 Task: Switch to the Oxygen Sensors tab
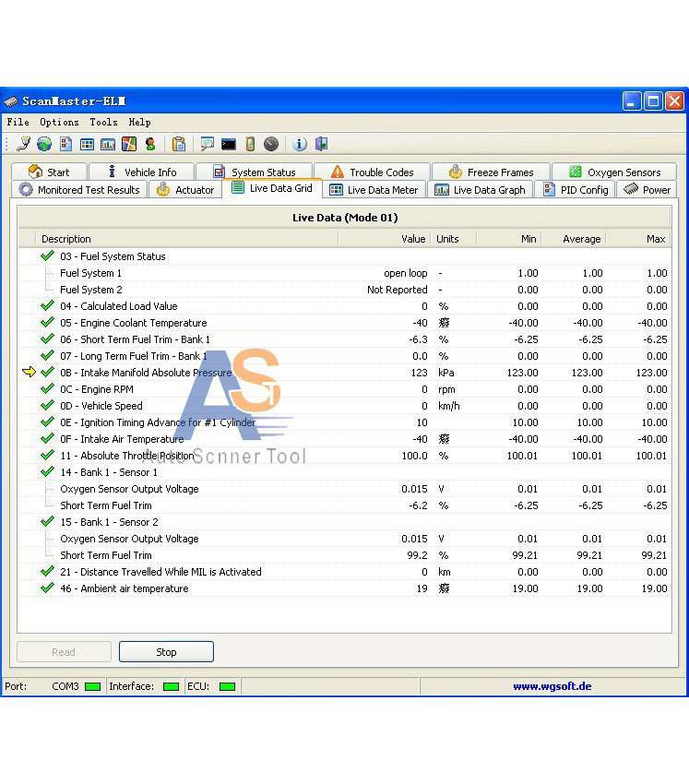(614, 172)
